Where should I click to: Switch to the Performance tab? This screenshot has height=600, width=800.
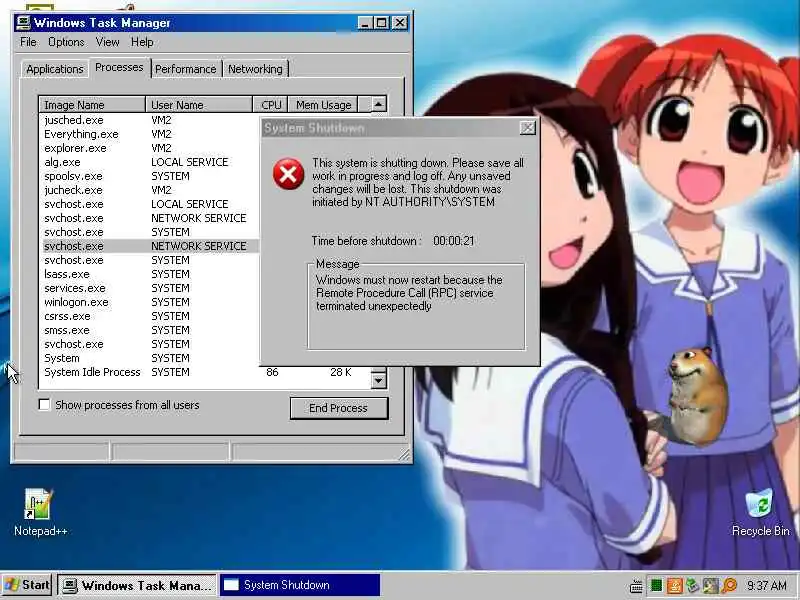pyautogui.click(x=186, y=69)
